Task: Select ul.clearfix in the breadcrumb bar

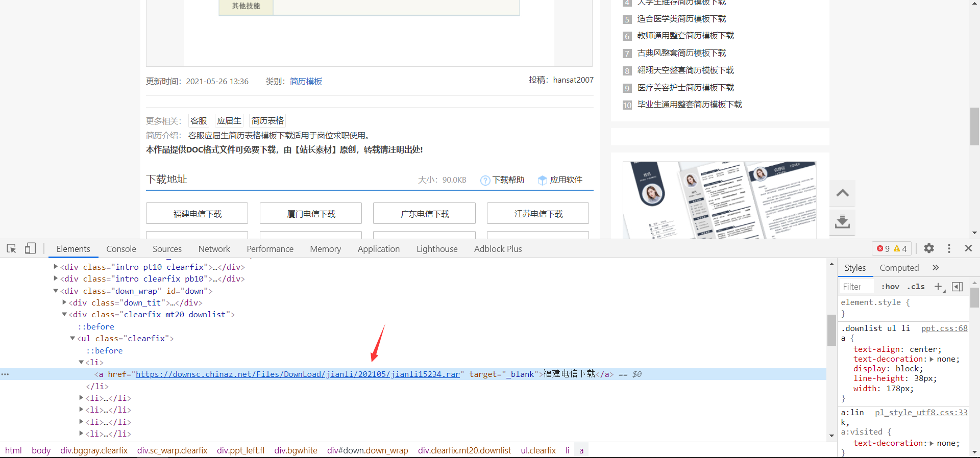Action: point(538,450)
